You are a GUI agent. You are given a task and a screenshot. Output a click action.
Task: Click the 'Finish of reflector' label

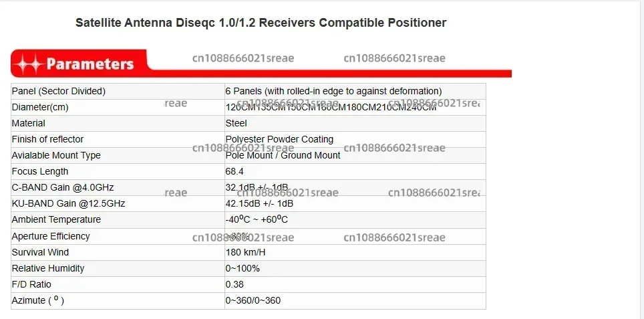[47, 139]
